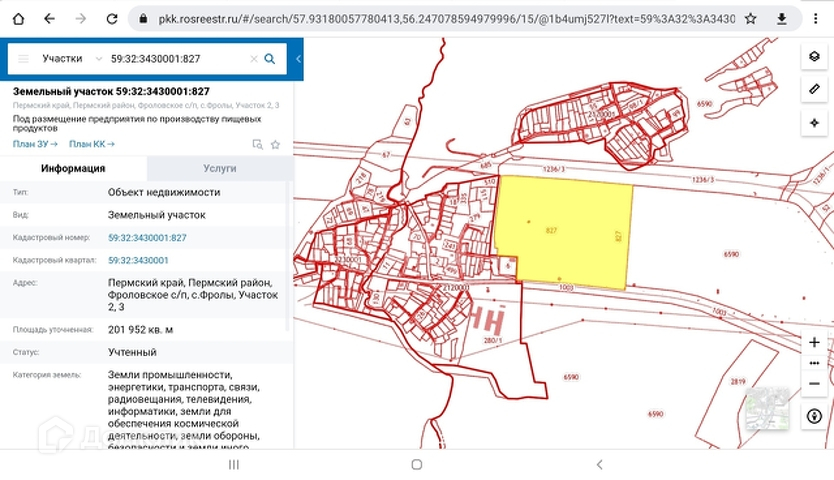Open the zoom level options (three dots)

[814, 362]
